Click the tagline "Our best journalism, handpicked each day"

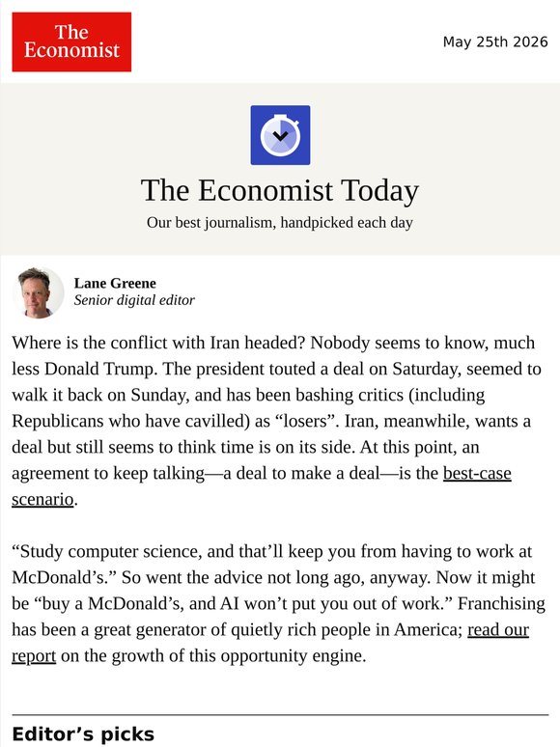coord(280,223)
